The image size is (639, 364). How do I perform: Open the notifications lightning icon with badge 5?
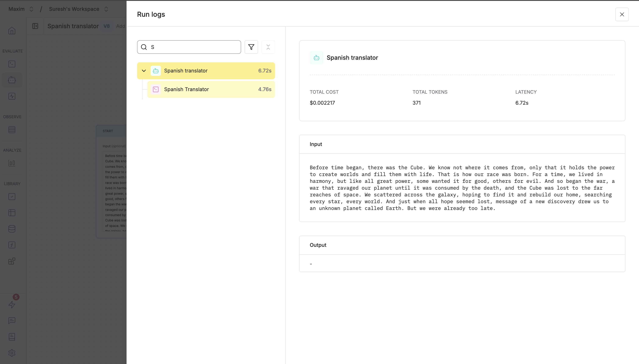(12, 305)
